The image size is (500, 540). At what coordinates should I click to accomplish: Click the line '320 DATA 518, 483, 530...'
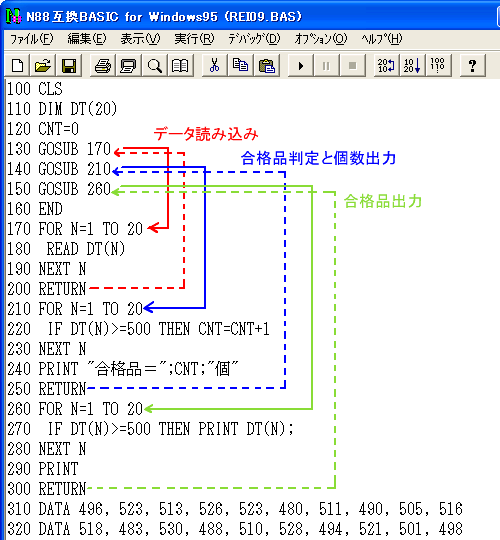click(235, 528)
